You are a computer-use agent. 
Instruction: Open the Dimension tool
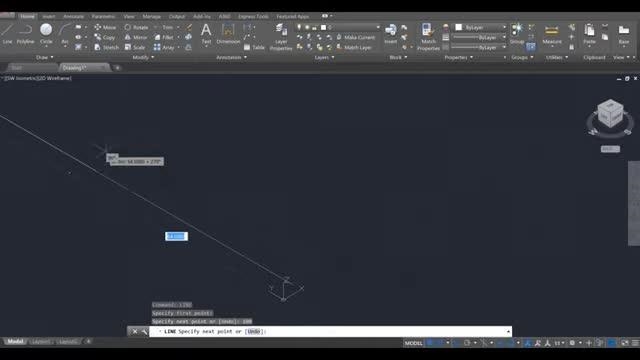[228, 33]
